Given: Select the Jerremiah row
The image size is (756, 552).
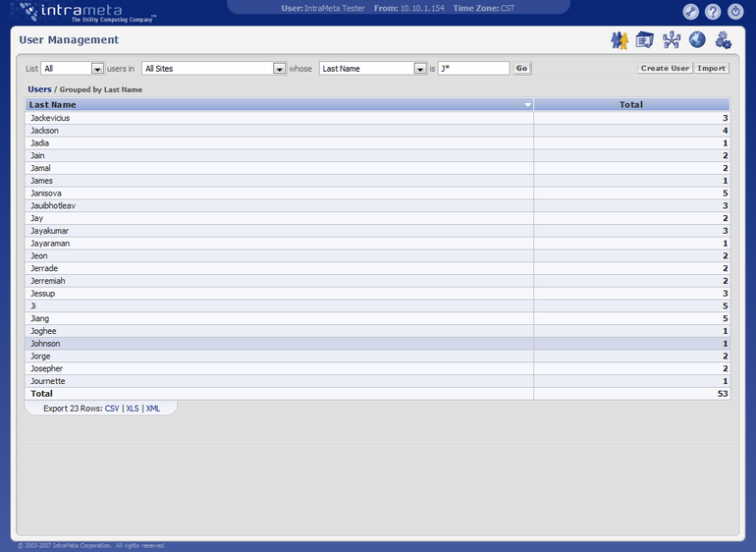Looking at the screenshot, I should tap(378, 281).
